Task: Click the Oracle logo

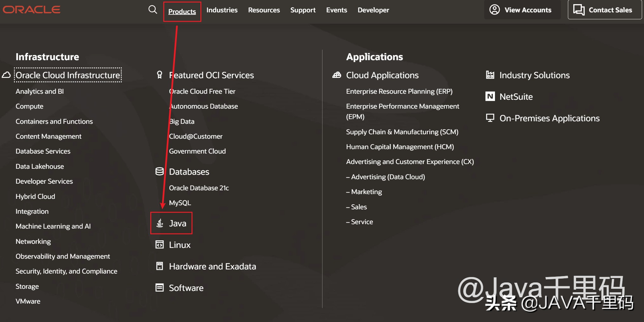Action: pos(31,9)
